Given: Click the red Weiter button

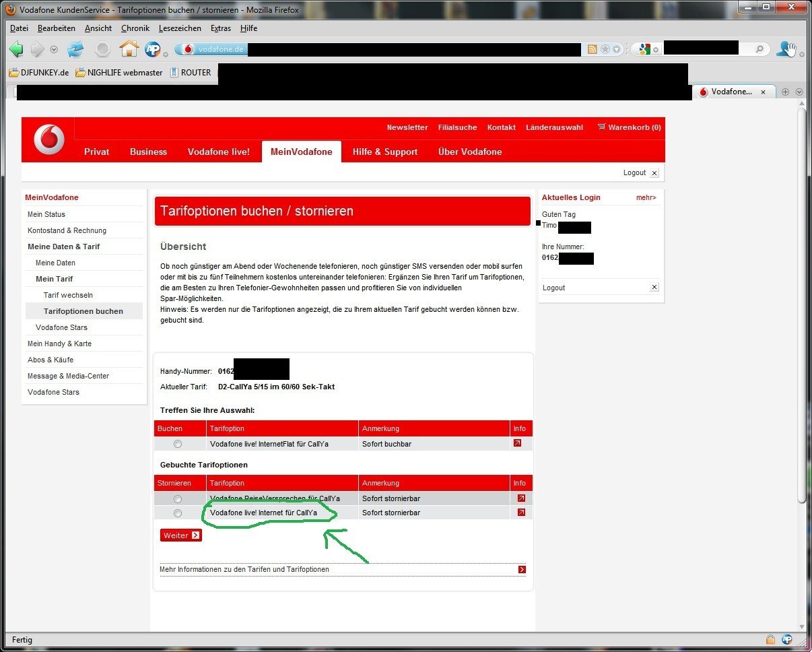Looking at the screenshot, I should click(x=181, y=535).
